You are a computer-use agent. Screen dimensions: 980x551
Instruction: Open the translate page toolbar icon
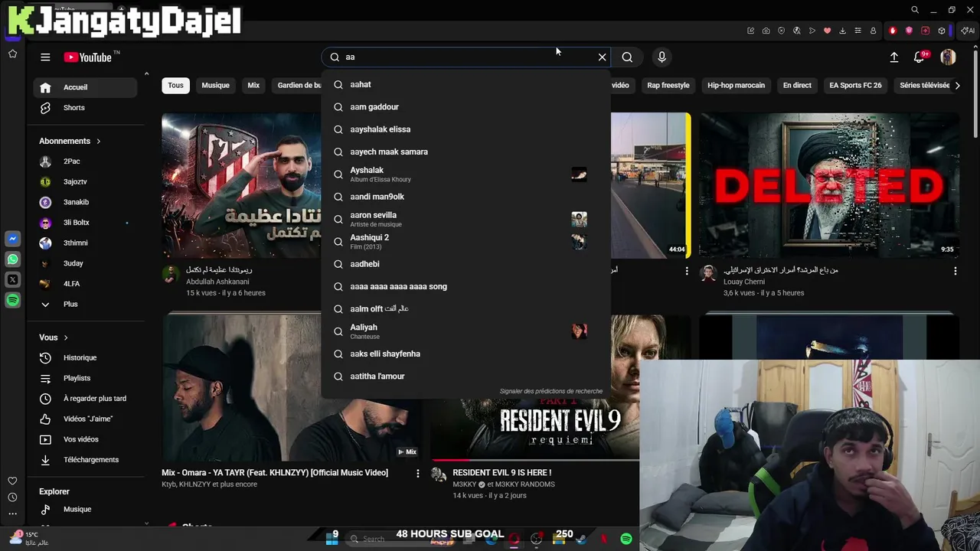click(796, 31)
